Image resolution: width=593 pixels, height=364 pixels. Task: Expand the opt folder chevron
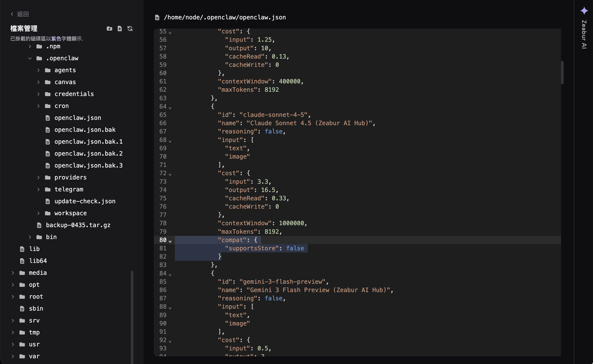tap(13, 285)
